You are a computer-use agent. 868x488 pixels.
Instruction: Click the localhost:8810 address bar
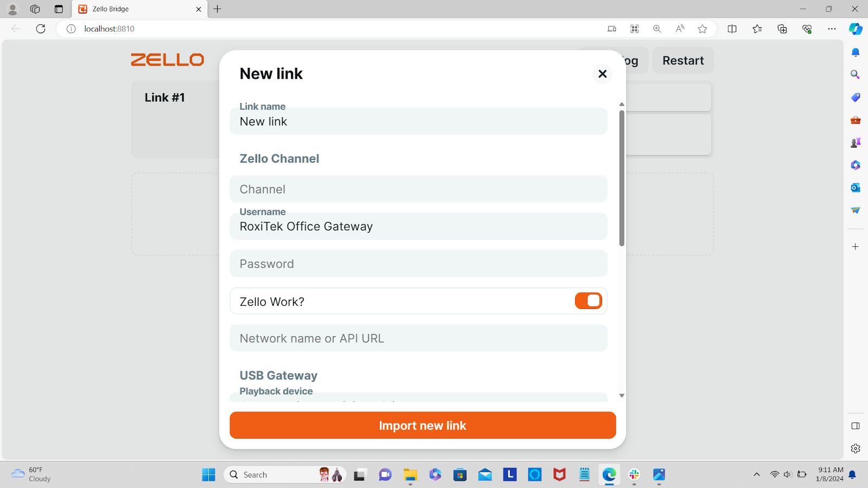[x=109, y=29]
